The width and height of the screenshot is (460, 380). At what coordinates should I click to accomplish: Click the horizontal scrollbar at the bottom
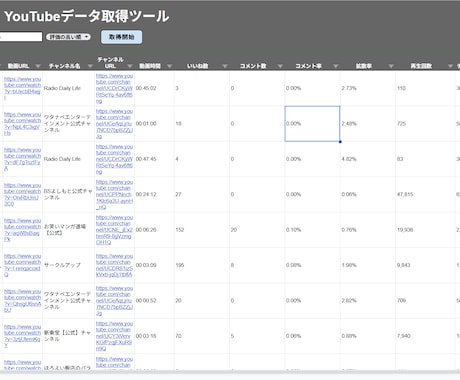coord(230,372)
